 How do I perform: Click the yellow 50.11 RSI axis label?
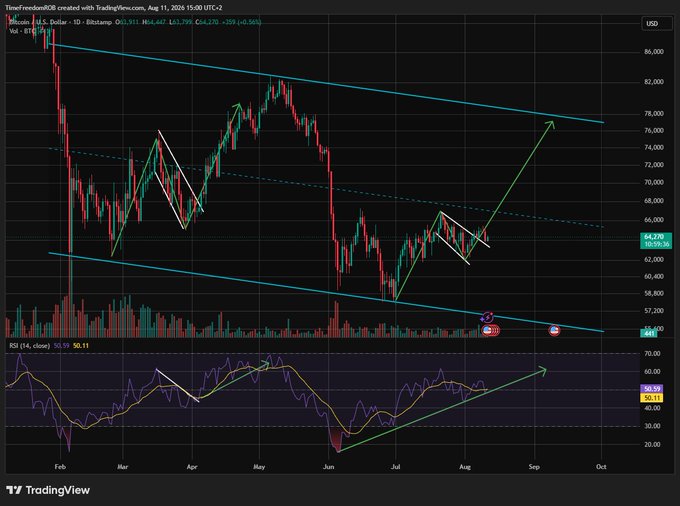tap(652, 398)
